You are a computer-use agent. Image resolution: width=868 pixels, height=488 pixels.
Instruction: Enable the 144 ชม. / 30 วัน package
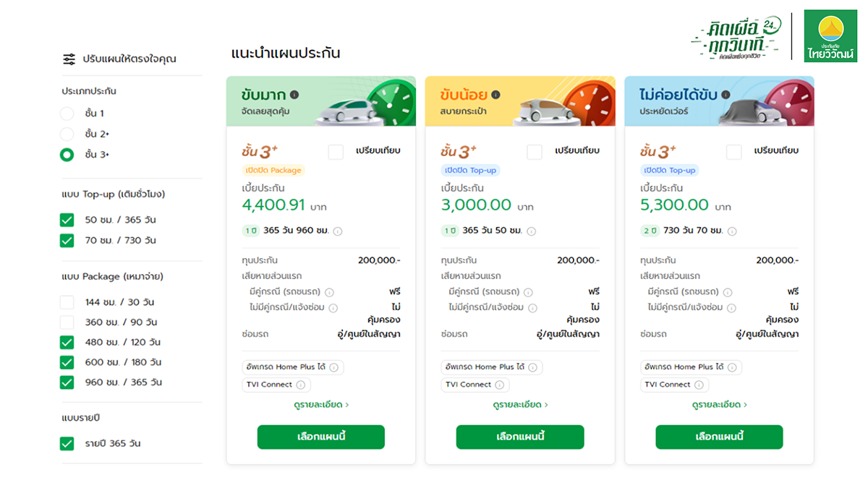pos(67,302)
